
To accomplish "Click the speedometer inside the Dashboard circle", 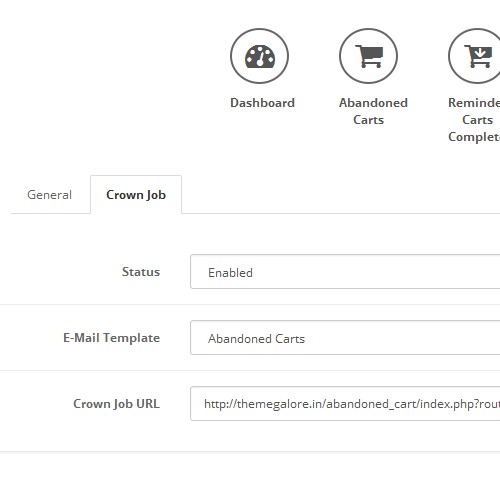I will [x=260, y=57].
